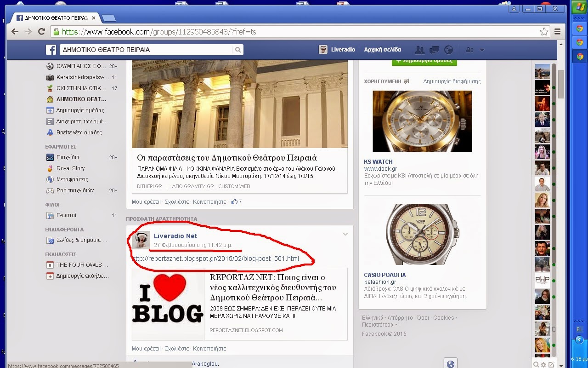Click Σχολιάστε on theatre post
This screenshot has height=368, width=588.
[177, 202]
